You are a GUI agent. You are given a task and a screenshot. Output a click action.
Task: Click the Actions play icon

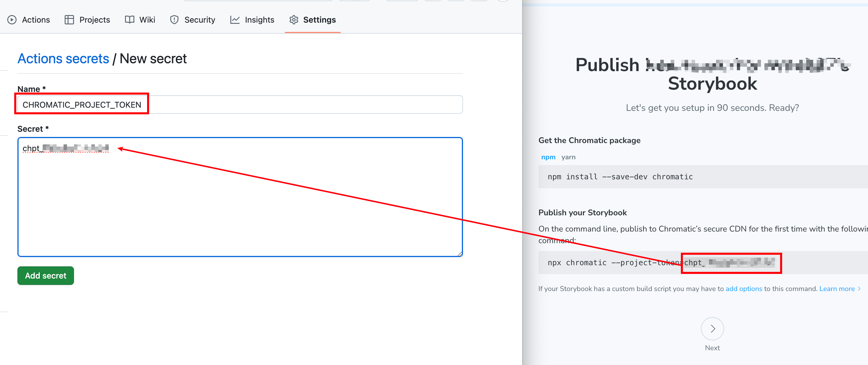pos(12,20)
